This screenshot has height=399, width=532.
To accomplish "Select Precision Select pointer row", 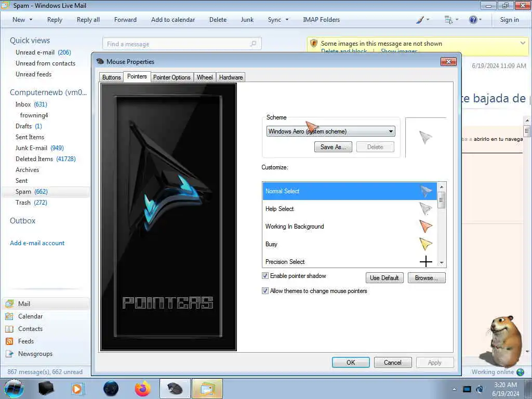I will pos(350,262).
